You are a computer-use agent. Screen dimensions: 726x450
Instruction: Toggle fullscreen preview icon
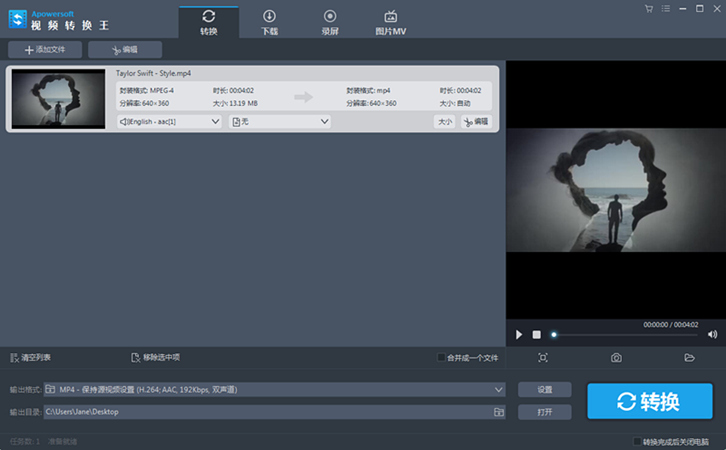(543, 358)
